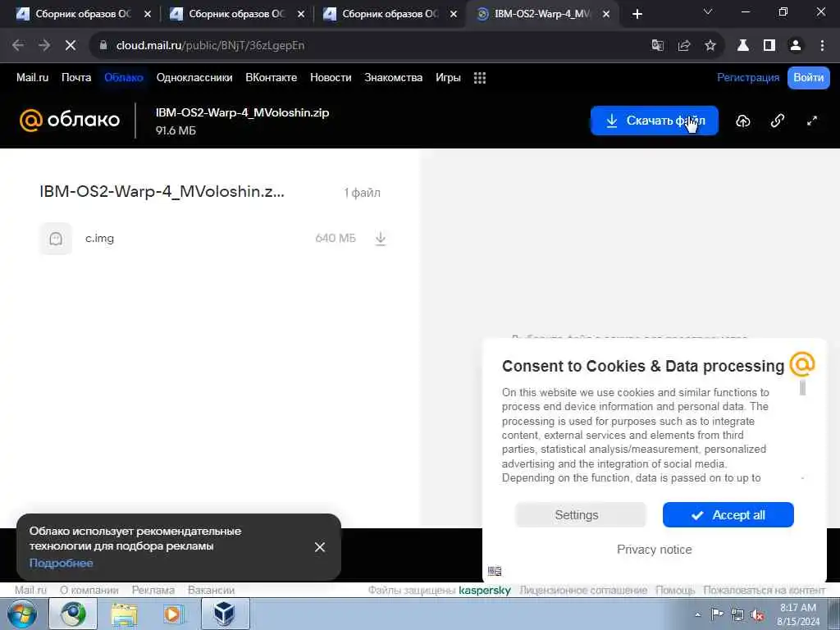This screenshot has height=630, width=840.
Task: Click the scrollbar in cookie consent text
Action: 802,388
